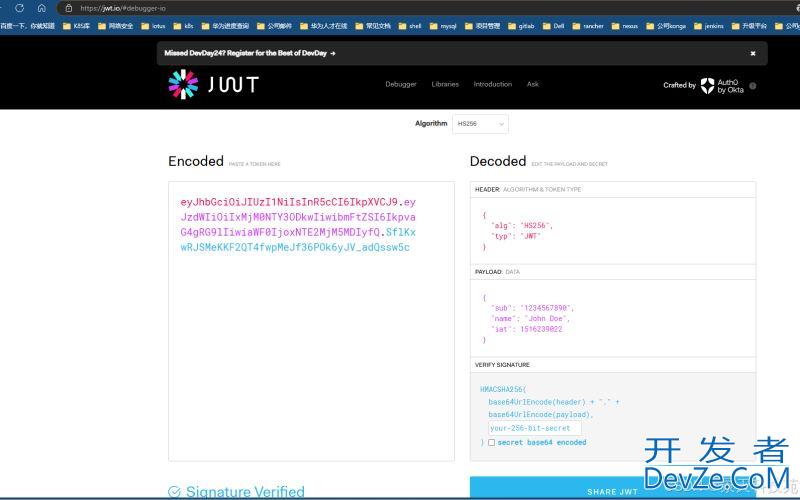Click the Signature Verified check icon
This screenshot has width=800, height=500.
[174, 492]
